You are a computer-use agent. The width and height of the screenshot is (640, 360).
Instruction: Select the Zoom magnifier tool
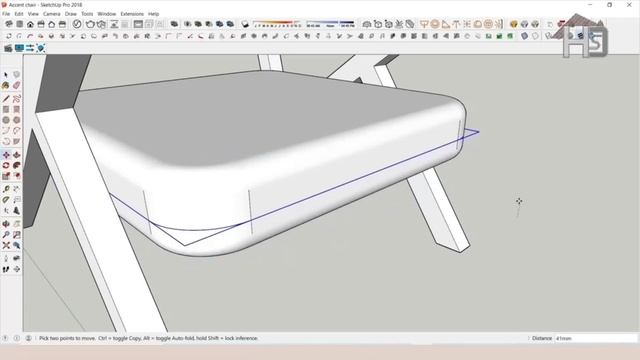click(6, 235)
